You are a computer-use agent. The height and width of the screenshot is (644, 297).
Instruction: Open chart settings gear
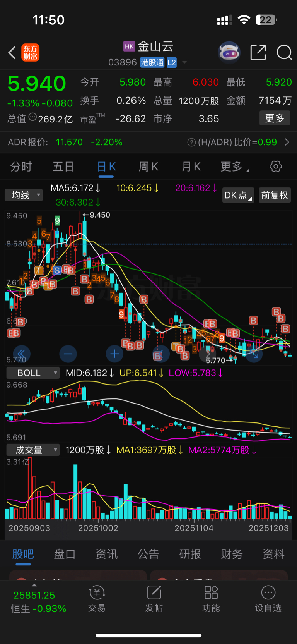tap(276, 167)
